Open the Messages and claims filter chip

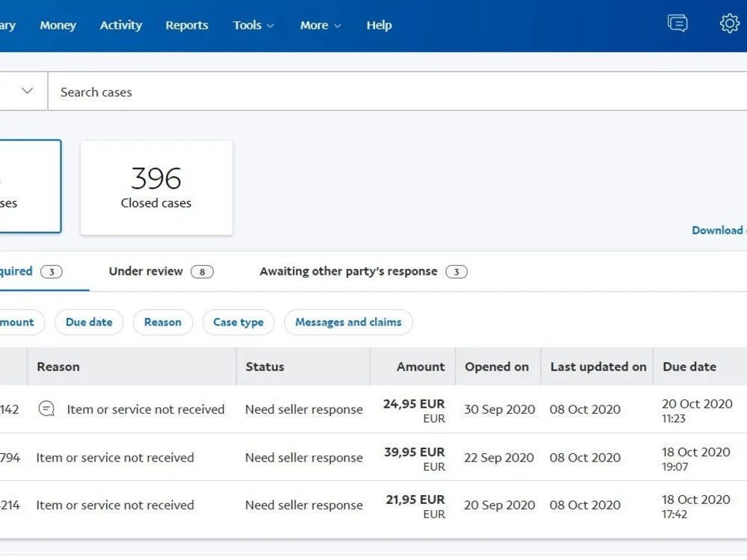[x=348, y=323]
